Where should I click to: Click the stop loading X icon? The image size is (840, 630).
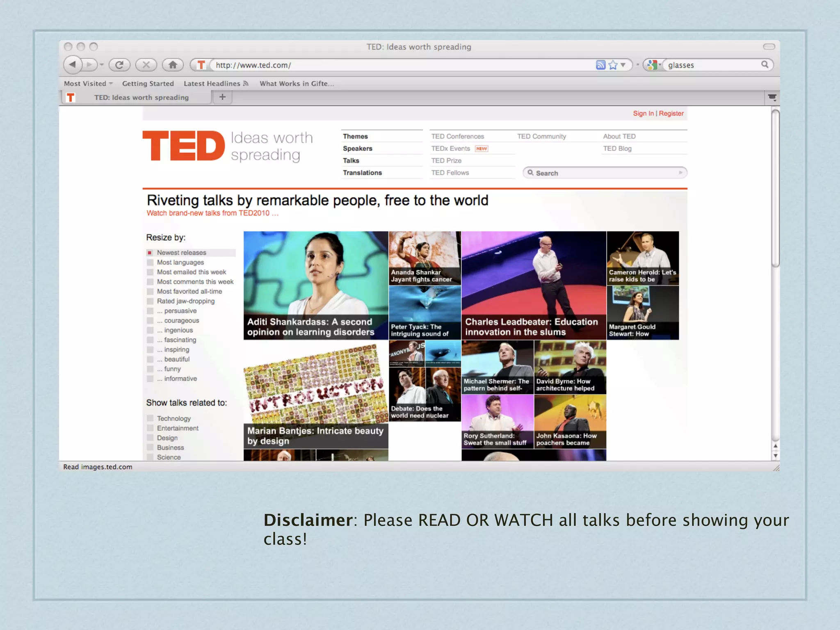[146, 64]
